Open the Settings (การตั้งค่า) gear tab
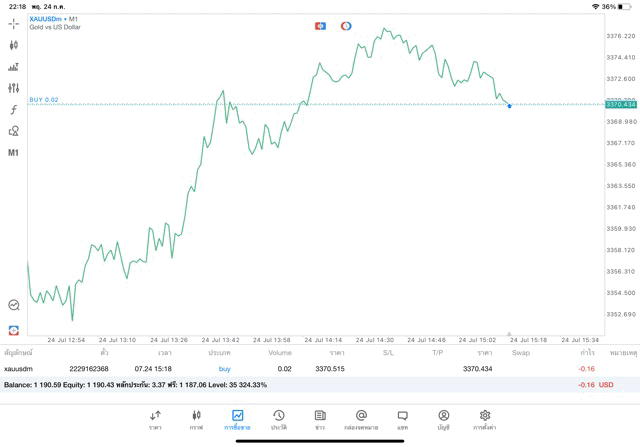Viewport: 640px width, 447px height. [485, 419]
